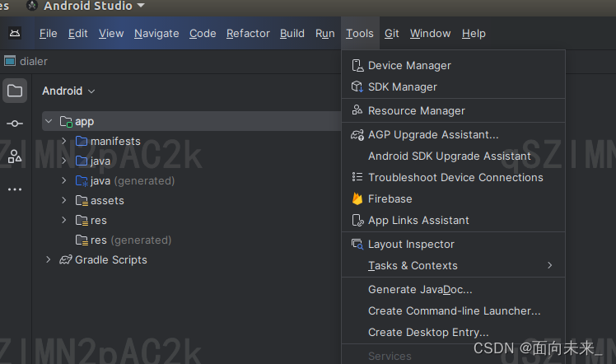The width and height of the screenshot is (616, 364).
Task: Select the java folder label in project tree
Action: 100,161
